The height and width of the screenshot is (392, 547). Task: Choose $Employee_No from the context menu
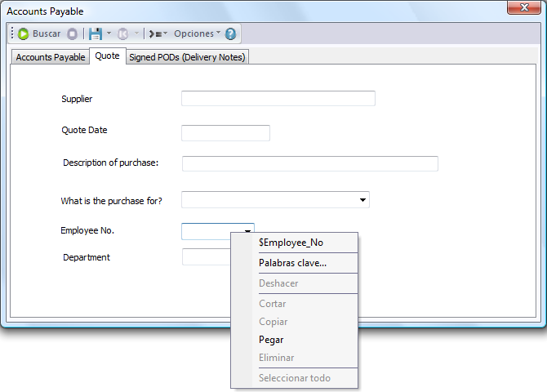[x=291, y=243]
